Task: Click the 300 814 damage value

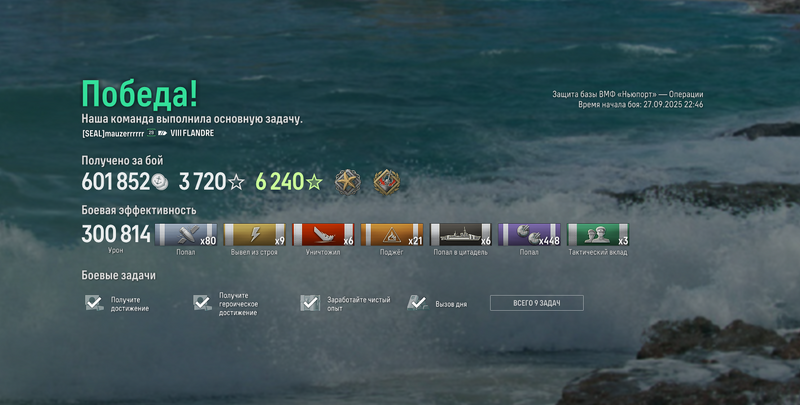Action: coord(116,235)
